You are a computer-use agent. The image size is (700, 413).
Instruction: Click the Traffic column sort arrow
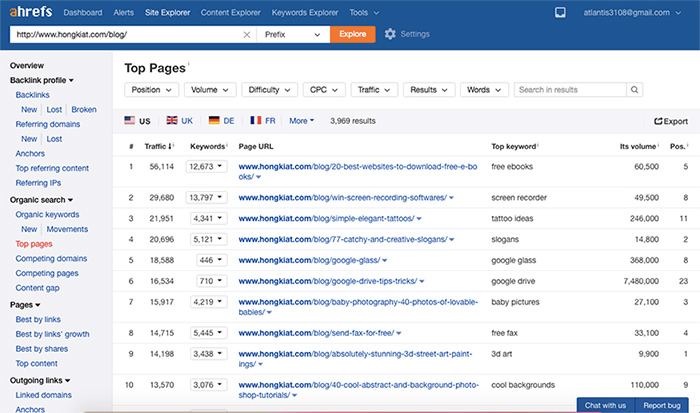point(170,146)
